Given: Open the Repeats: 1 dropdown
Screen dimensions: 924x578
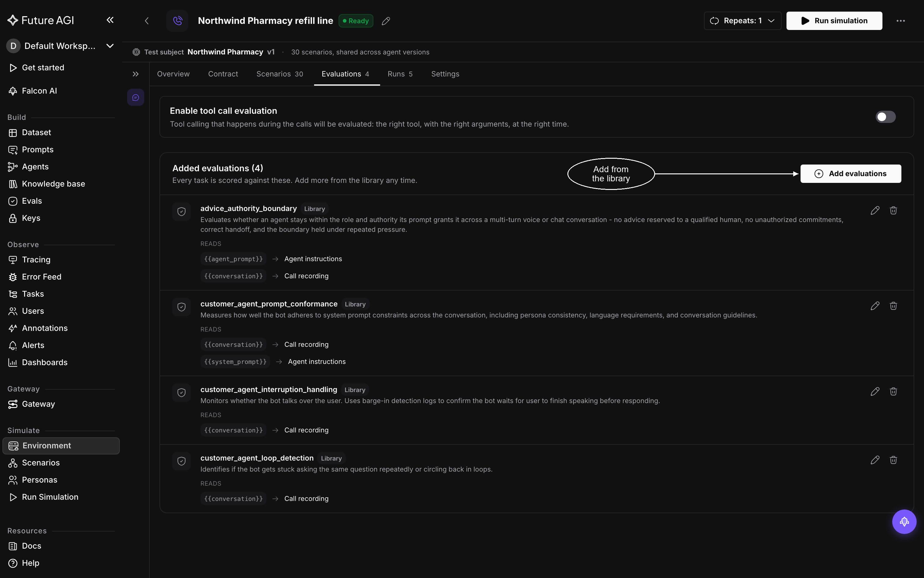Looking at the screenshot, I should tap(742, 21).
